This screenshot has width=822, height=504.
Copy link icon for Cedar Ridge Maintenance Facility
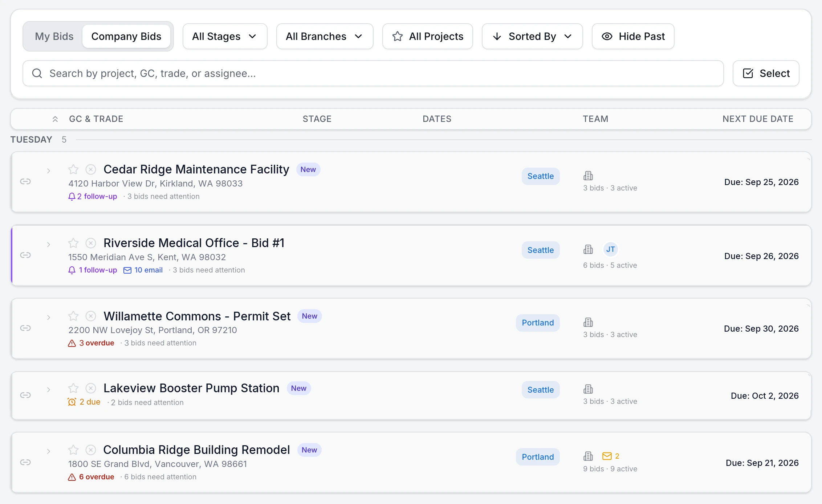(x=25, y=181)
